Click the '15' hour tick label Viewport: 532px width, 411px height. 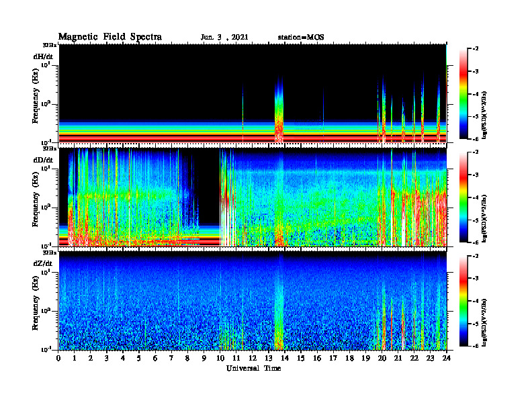click(x=301, y=359)
